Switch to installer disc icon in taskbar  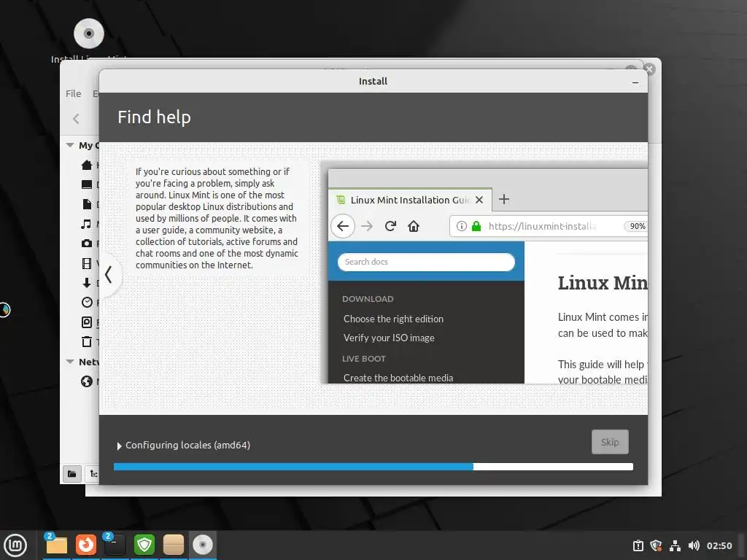[x=203, y=545]
